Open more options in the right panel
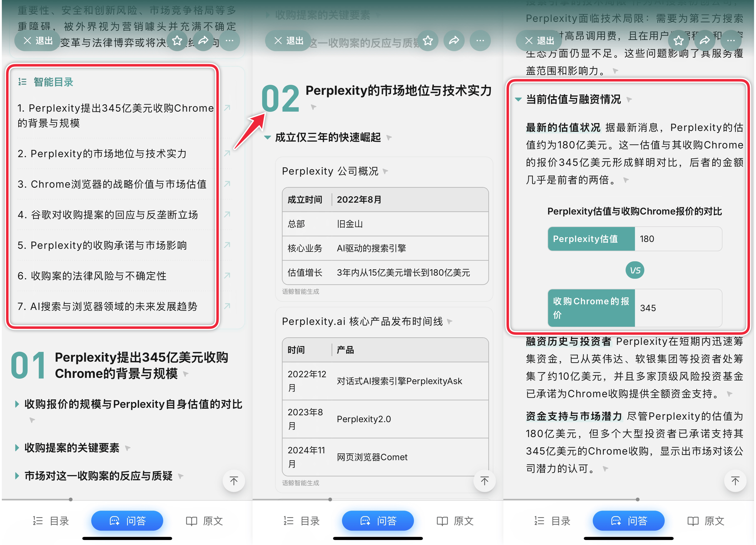 tap(731, 41)
